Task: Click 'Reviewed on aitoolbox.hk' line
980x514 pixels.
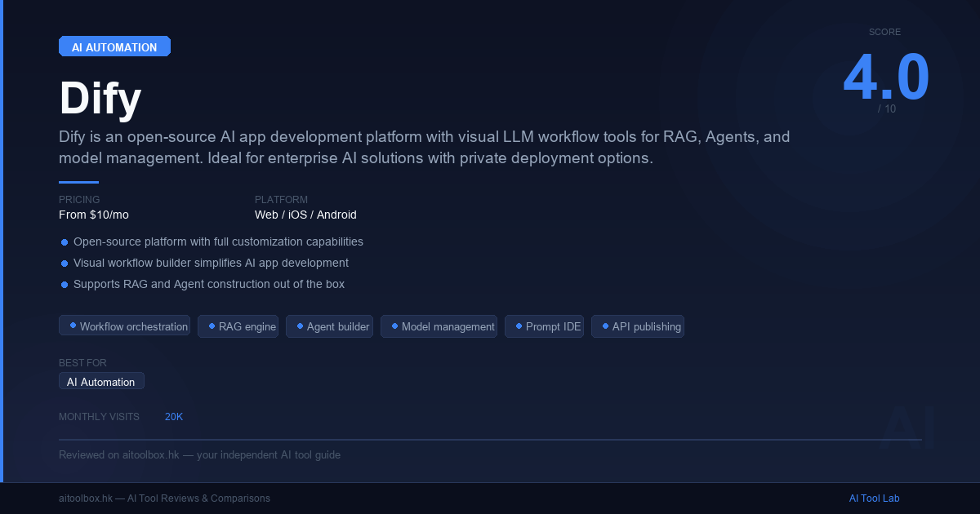Action: point(199,455)
